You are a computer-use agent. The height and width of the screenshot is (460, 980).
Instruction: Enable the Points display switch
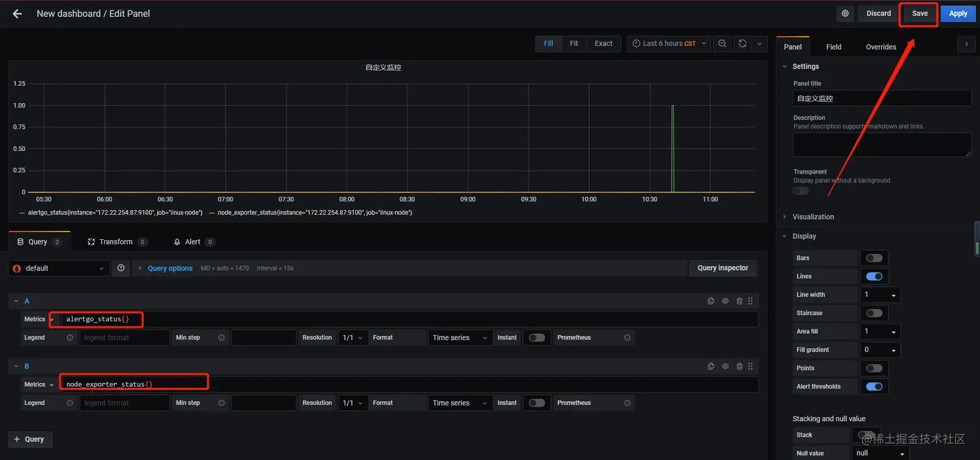click(x=874, y=368)
